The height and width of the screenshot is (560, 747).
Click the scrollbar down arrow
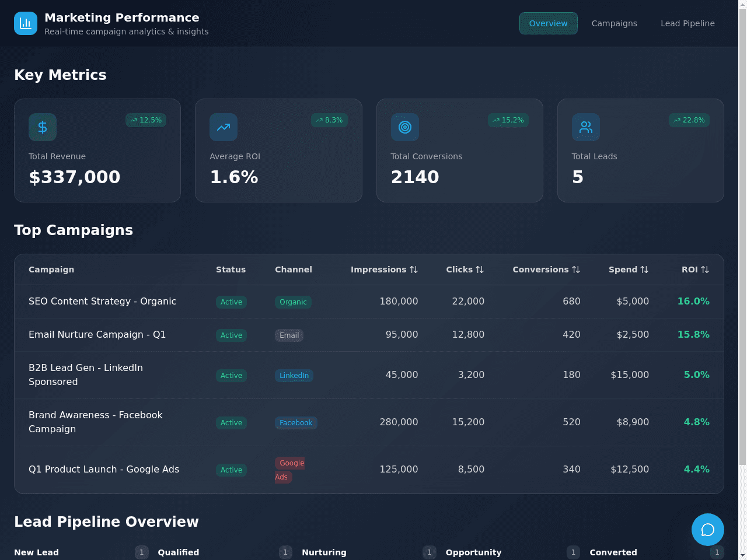(x=742, y=555)
